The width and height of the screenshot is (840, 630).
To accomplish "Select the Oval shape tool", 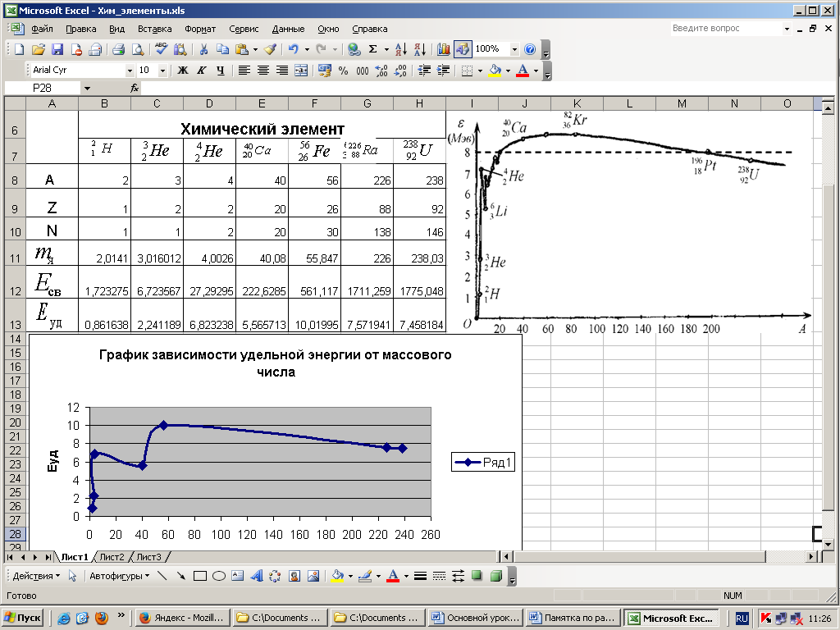I will [x=218, y=576].
